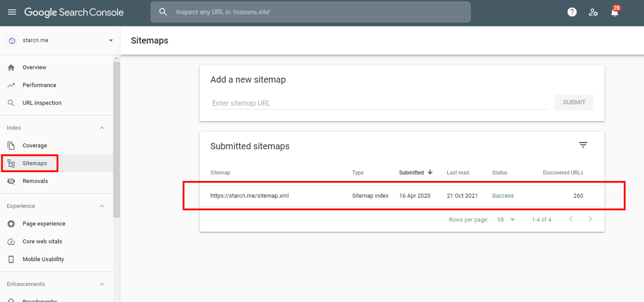This screenshot has height=302, width=644.
Task: Click the Success status text
Action: pos(503,196)
